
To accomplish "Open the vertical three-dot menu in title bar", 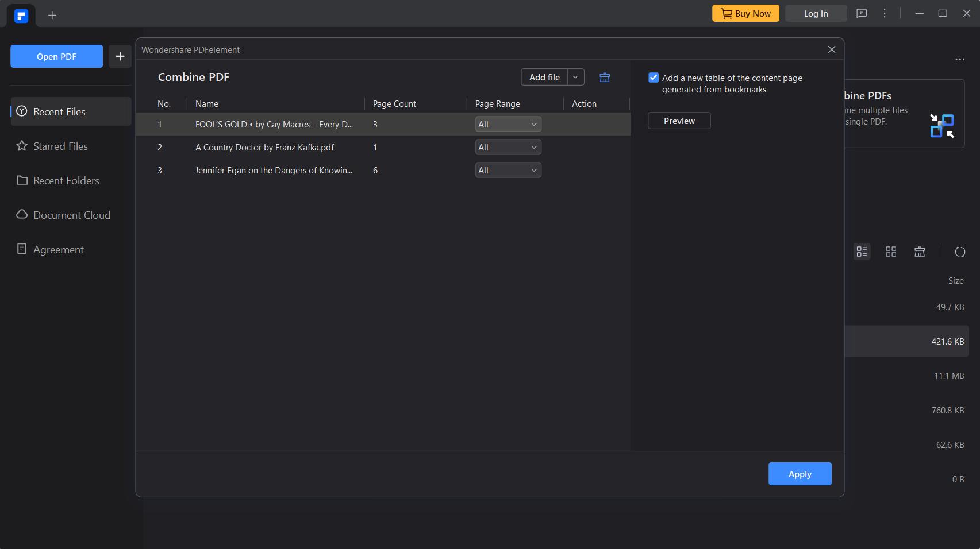I will (885, 14).
